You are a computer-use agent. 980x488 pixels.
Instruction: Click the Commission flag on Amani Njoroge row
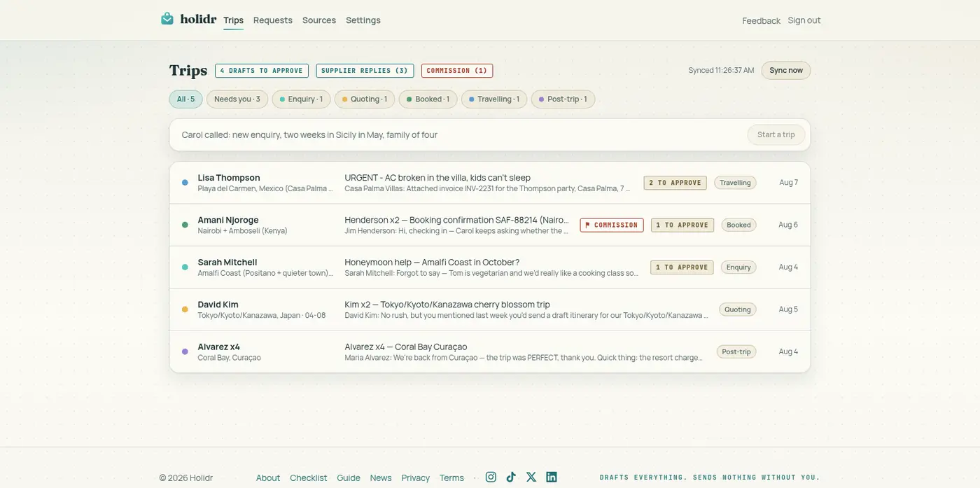[612, 225]
